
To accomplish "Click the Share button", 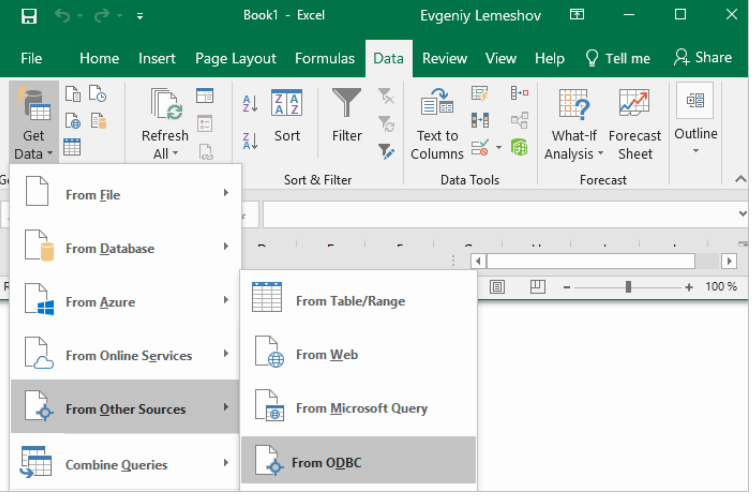I will [x=703, y=57].
